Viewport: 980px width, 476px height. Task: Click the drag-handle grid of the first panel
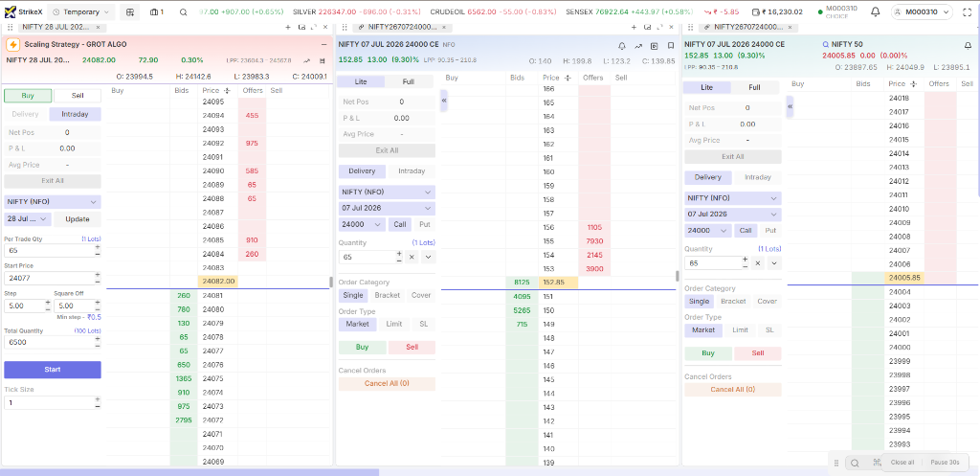tap(10, 27)
